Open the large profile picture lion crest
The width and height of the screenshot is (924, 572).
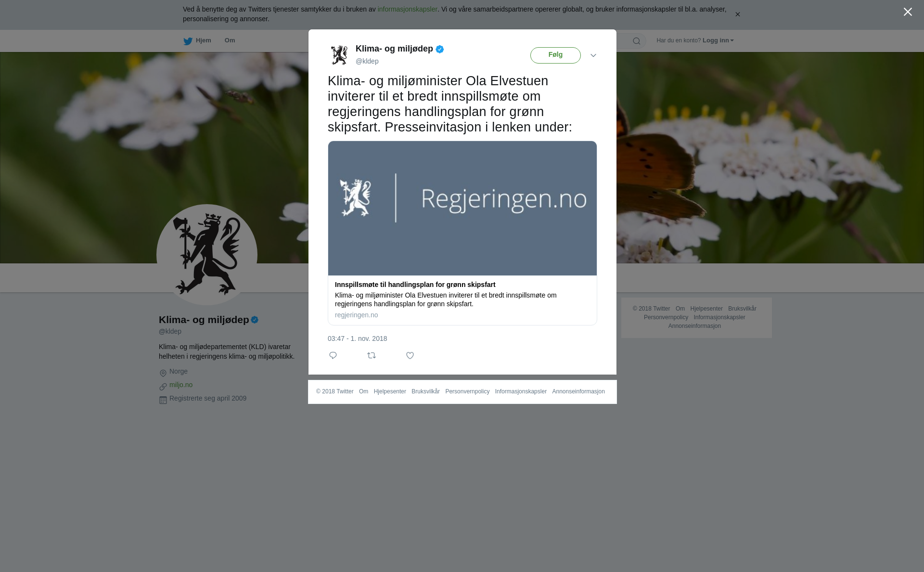(207, 255)
